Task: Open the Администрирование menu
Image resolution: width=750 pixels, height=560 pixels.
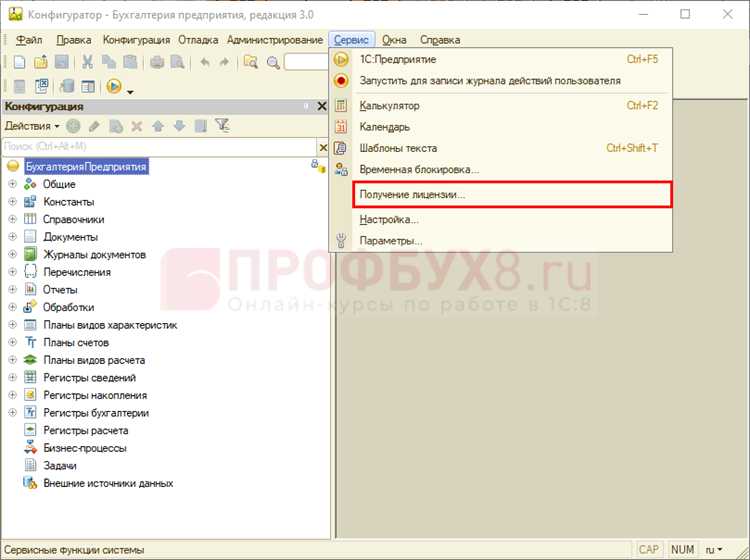Action: point(275,40)
